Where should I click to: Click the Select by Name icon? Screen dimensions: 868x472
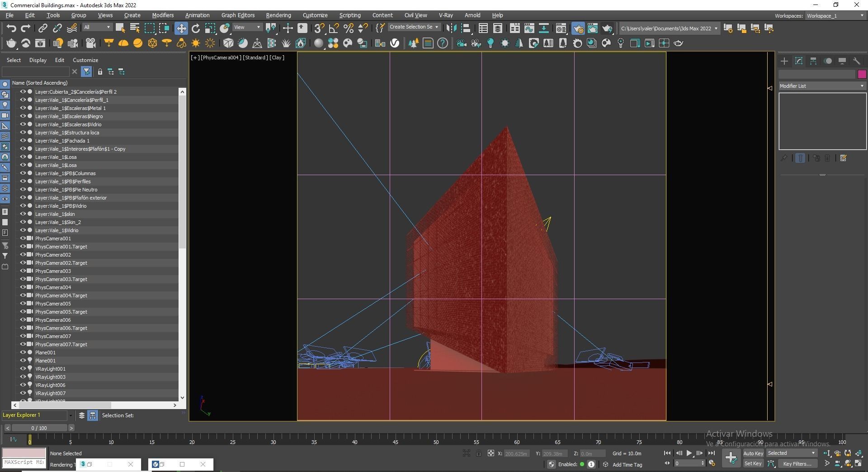134,28
